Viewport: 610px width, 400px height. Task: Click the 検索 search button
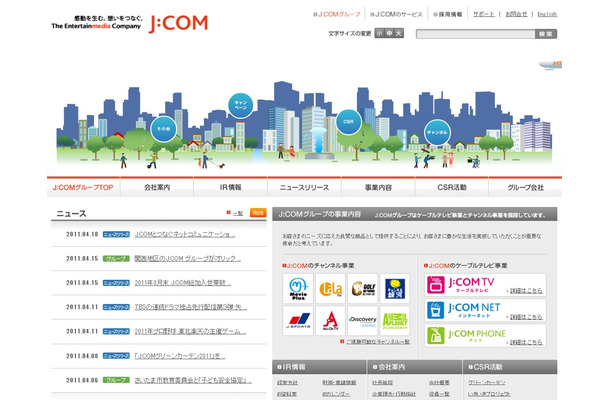tap(546, 34)
